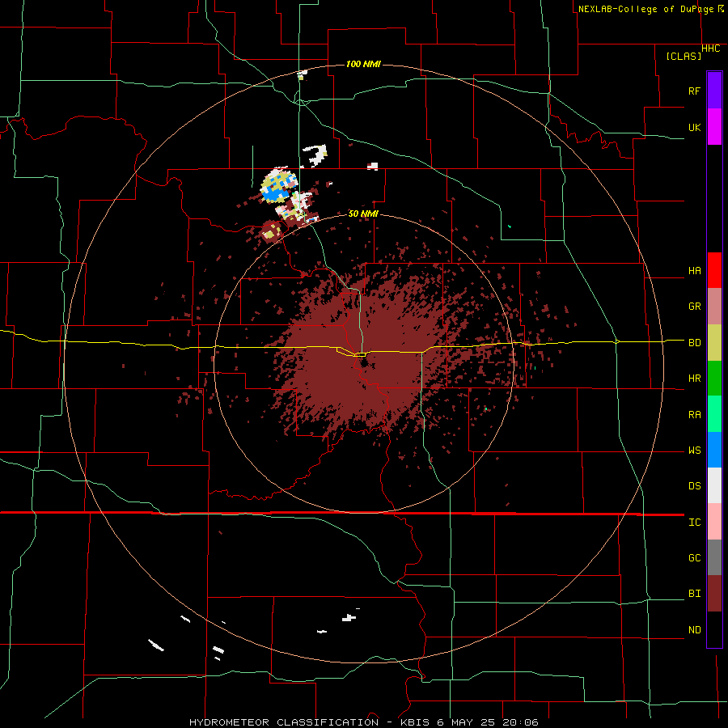The height and width of the screenshot is (728, 728).
Task: Click the WS legend label
Action: click(694, 451)
